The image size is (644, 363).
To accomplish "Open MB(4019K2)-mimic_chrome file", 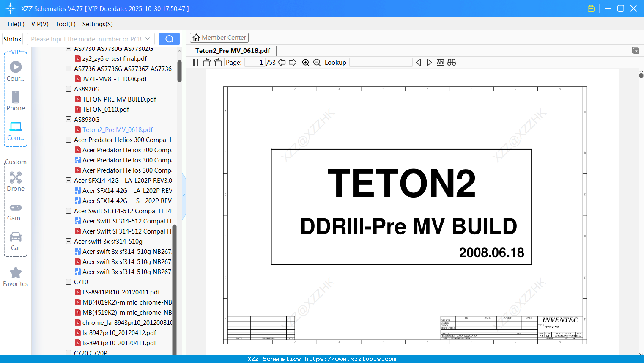I will (x=127, y=302).
